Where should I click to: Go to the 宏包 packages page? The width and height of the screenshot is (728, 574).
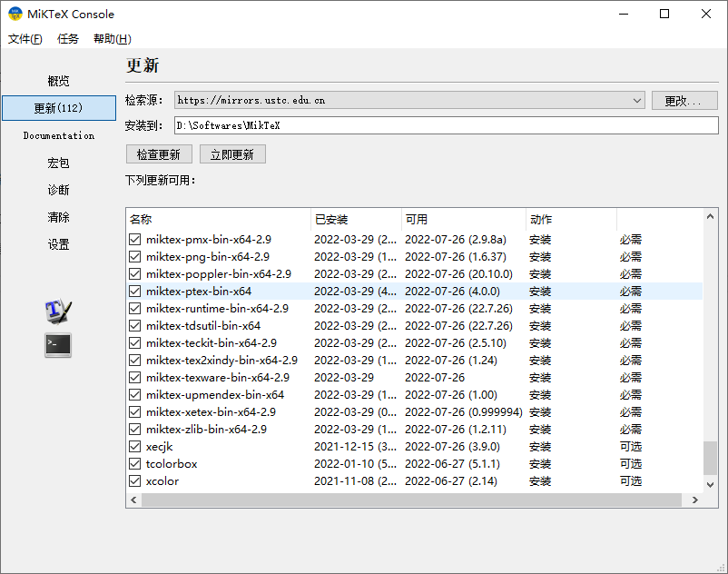[x=58, y=163]
